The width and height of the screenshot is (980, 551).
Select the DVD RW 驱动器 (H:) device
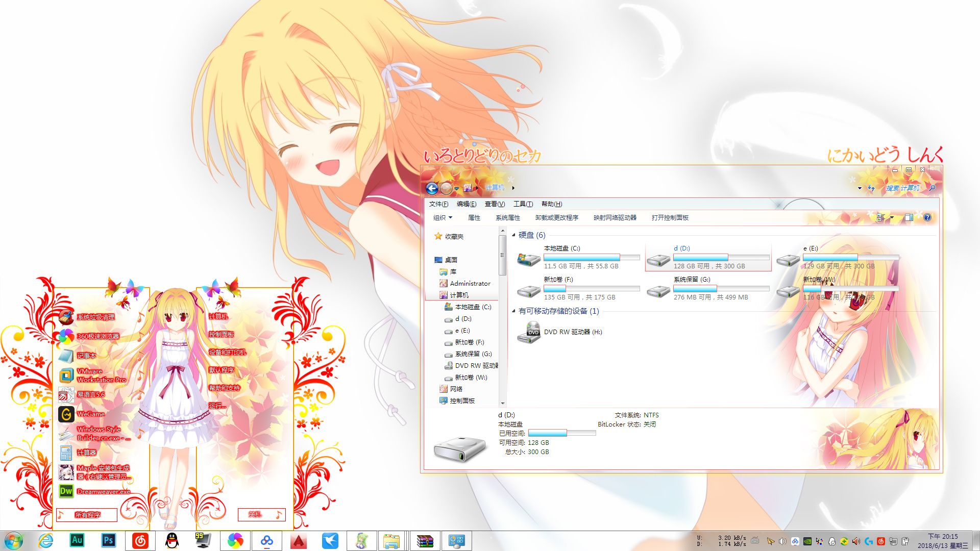pyautogui.click(x=560, y=332)
